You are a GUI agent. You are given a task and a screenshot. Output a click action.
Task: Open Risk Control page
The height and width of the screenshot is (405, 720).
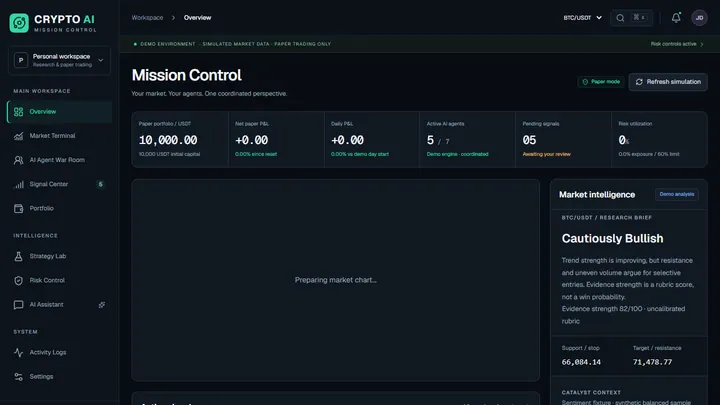point(59,281)
